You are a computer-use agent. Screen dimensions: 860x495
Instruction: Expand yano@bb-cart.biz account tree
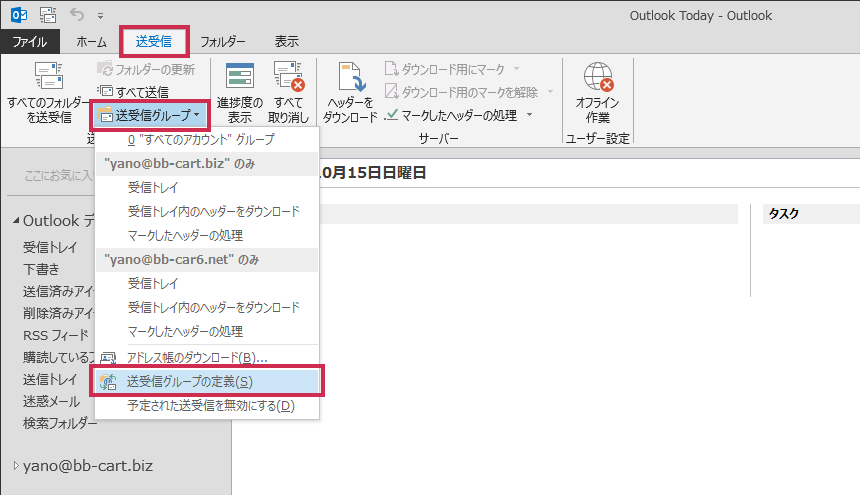(15, 465)
